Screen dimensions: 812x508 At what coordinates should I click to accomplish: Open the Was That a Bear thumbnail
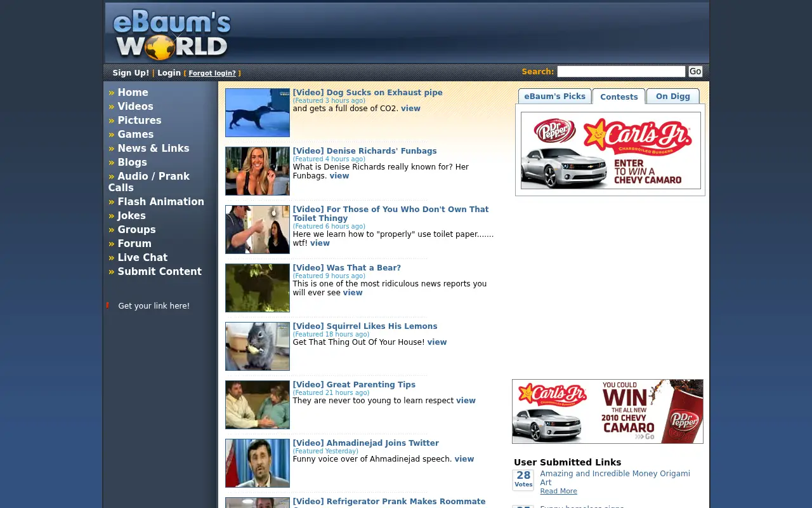(x=258, y=288)
